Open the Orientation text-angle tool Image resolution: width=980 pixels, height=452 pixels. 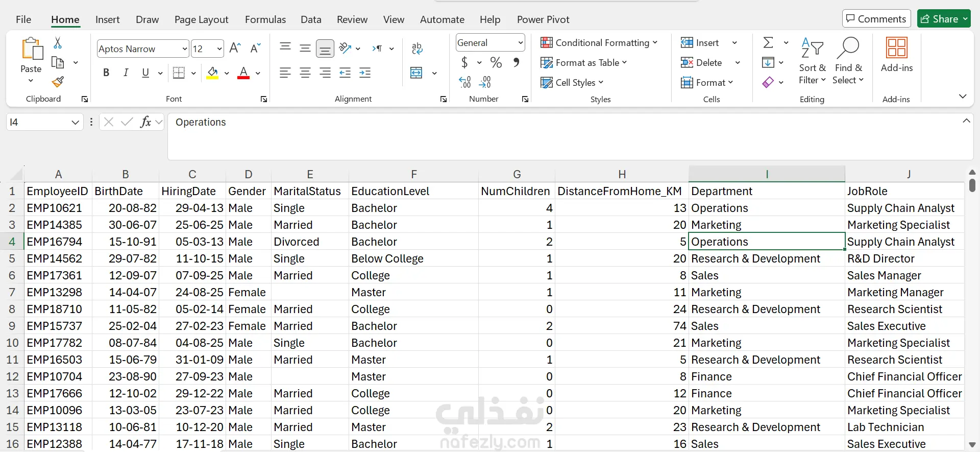point(346,49)
